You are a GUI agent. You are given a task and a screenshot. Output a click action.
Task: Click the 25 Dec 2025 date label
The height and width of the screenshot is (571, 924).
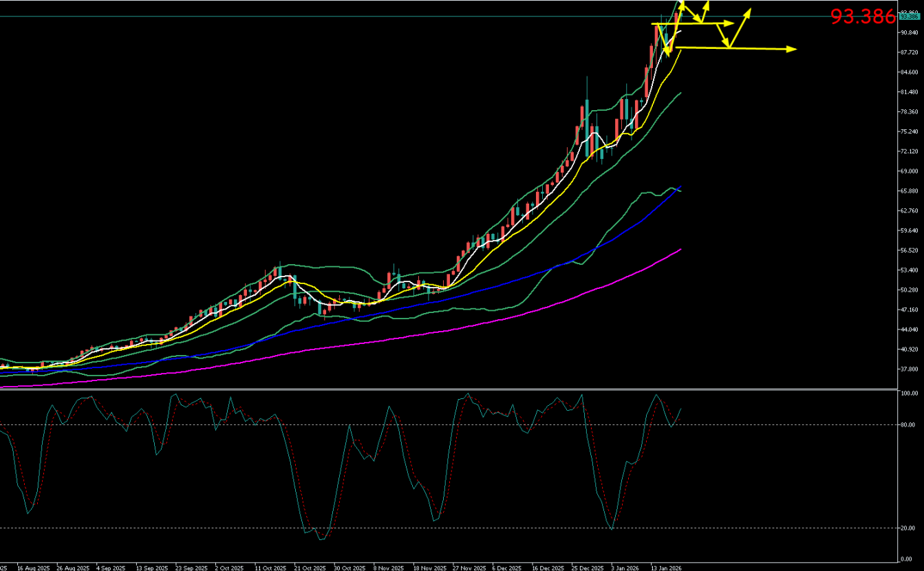pyautogui.click(x=586, y=568)
